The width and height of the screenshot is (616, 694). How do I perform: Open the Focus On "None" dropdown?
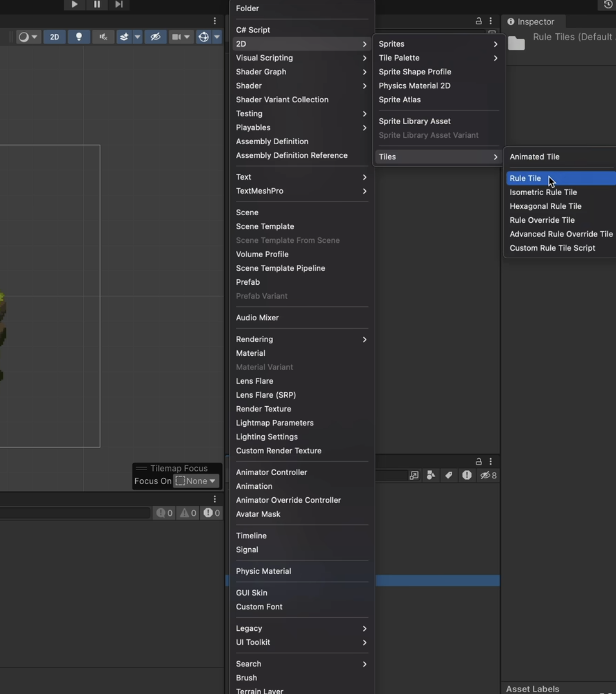[x=196, y=481]
